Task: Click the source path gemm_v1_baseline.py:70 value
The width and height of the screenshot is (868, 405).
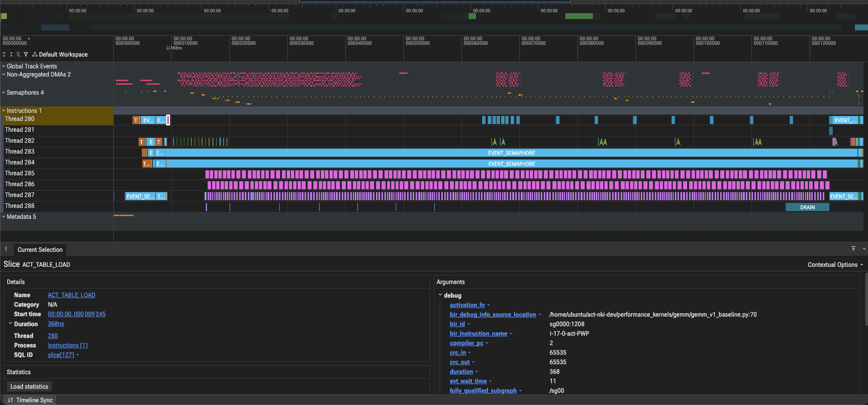Action: (653, 314)
